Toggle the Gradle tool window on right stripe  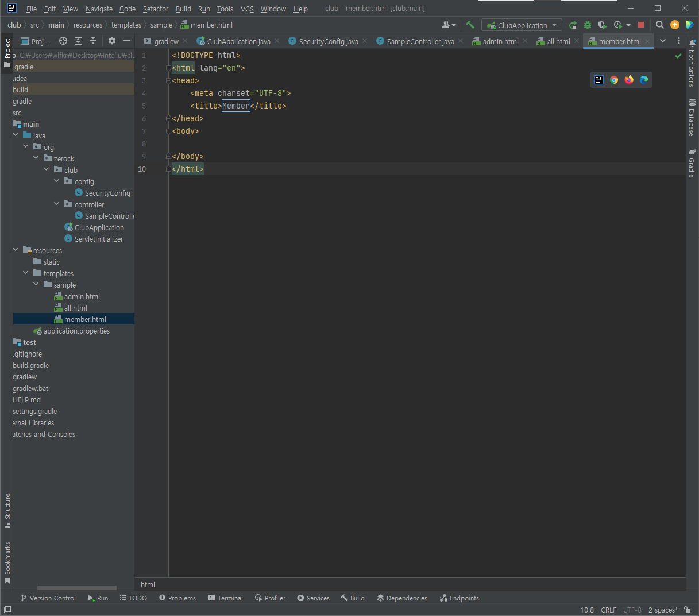(x=692, y=163)
